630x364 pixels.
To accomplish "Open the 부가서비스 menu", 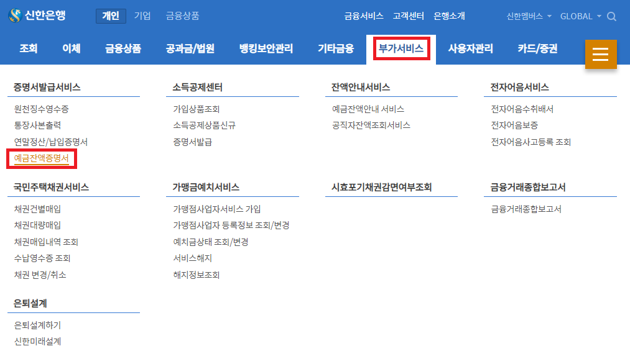I will [401, 48].
